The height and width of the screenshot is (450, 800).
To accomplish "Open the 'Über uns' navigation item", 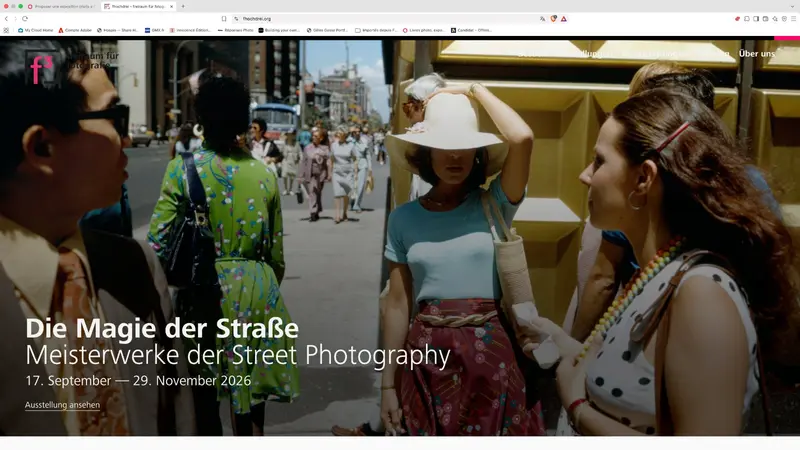I will point(757,54).
